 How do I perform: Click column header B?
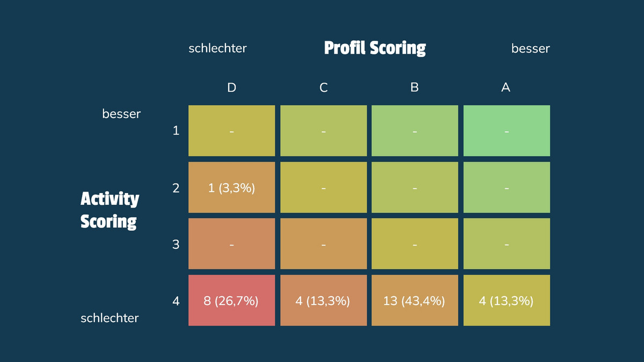pos(414,87)
